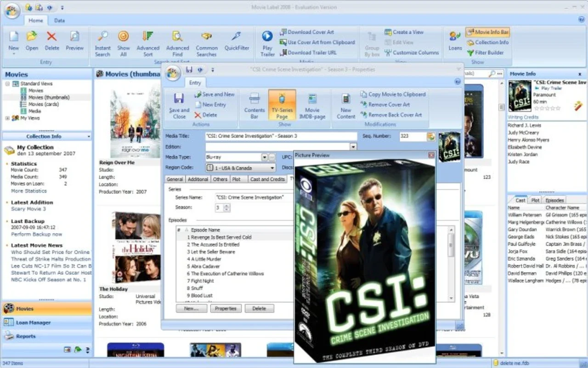Open Advanced Find
This screenshot has height=368, width=588.
[x=177, y=44]
